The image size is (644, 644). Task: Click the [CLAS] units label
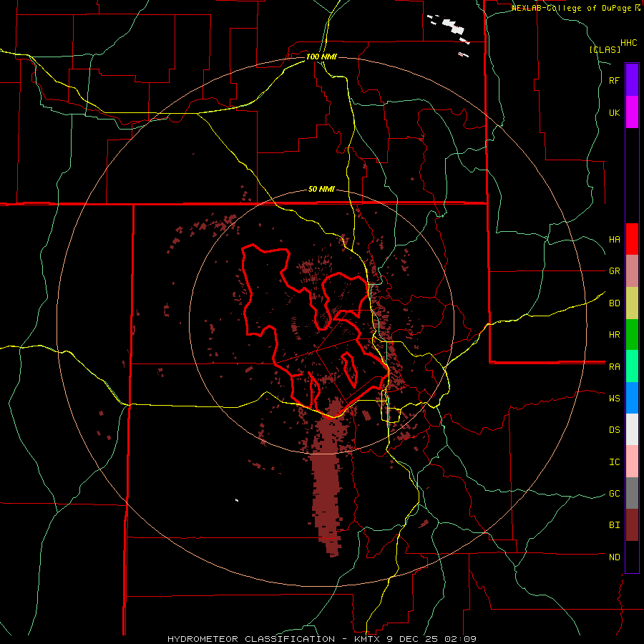605,49
